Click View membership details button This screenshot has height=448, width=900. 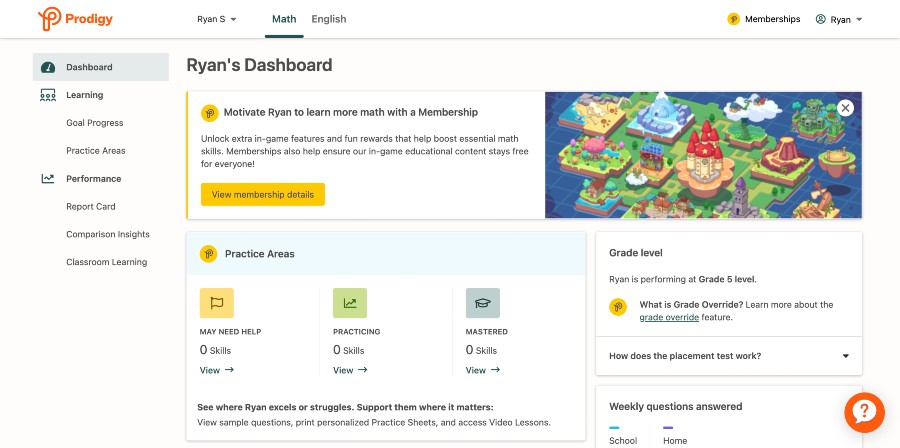[x=262, y=194]
